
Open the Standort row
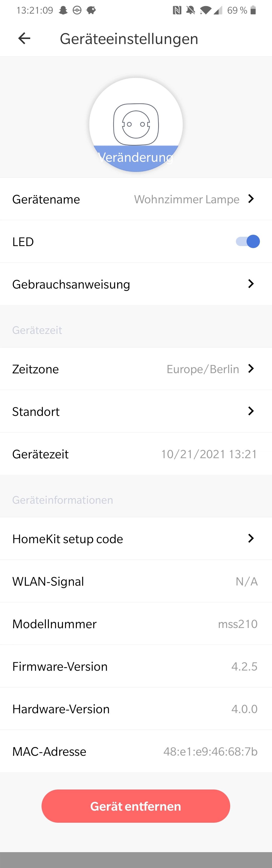point(136,411)
